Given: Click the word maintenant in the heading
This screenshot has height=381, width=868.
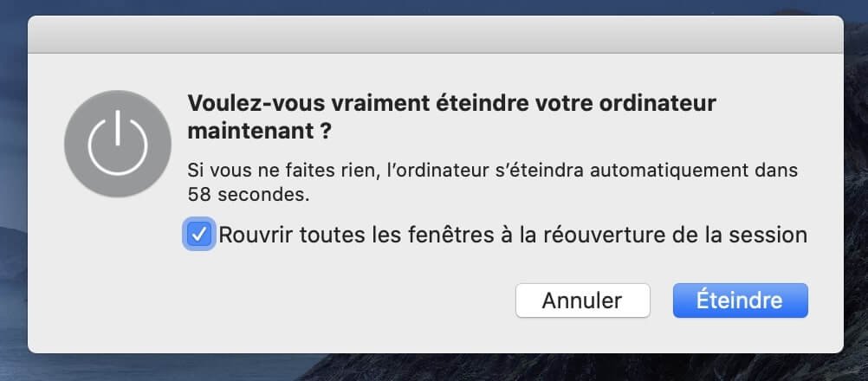Looking at the screenshot, I should 251,132.
